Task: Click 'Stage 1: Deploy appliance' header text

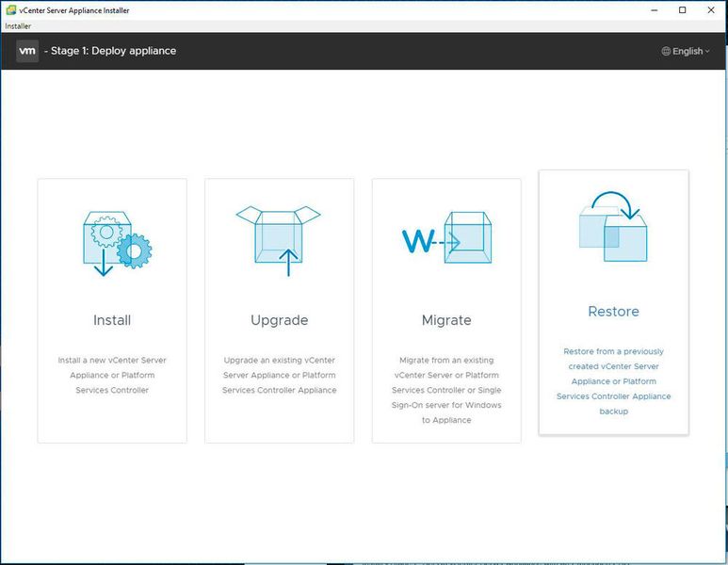Action: point(113,51)
